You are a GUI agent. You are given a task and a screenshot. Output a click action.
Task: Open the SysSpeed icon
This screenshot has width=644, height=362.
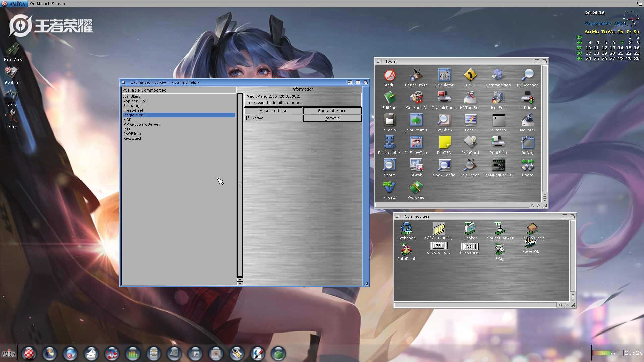pyautogui.click(x=470, y=165)
